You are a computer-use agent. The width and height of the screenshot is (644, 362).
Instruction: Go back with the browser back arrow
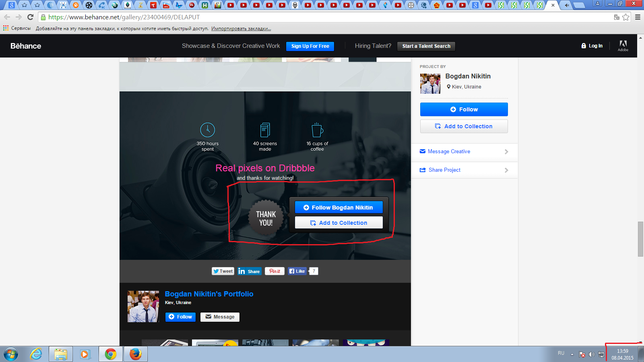click(7, 17)
